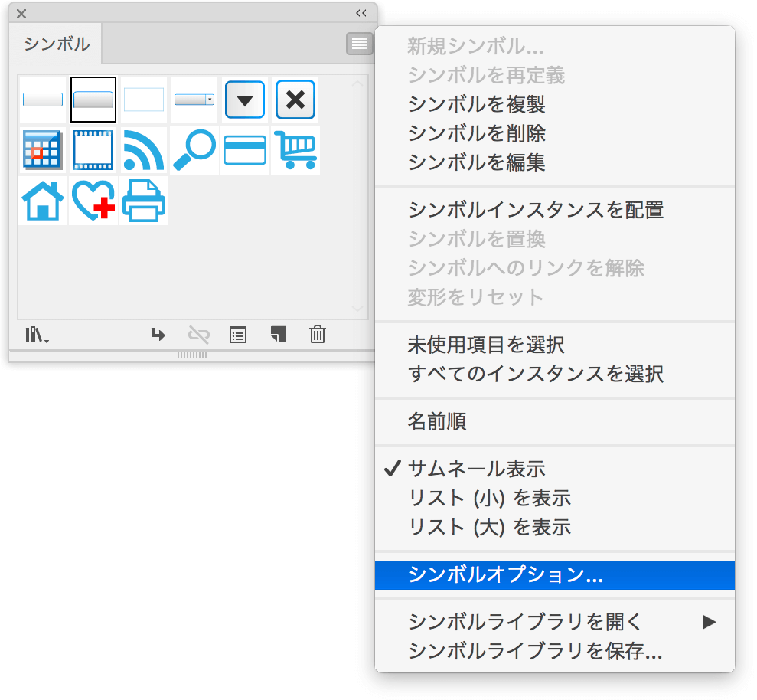Click disabled シンボルを置換 menu item

(x=555, y=239)
